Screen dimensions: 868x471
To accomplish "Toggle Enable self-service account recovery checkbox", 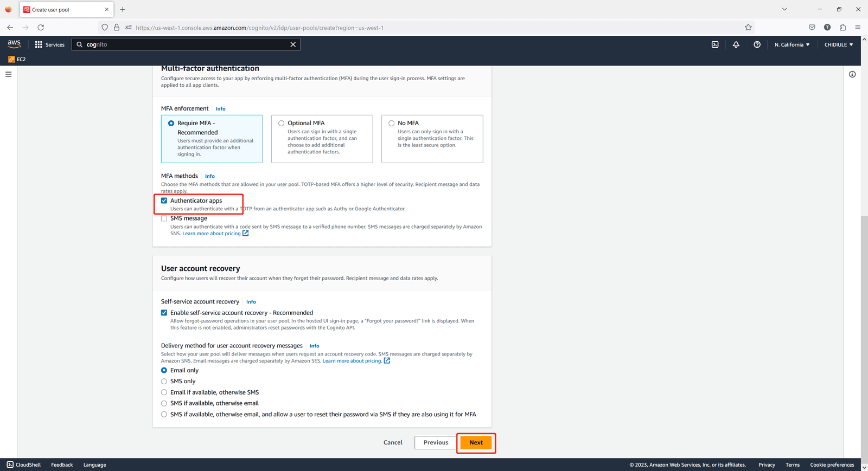I will point(164,313).
